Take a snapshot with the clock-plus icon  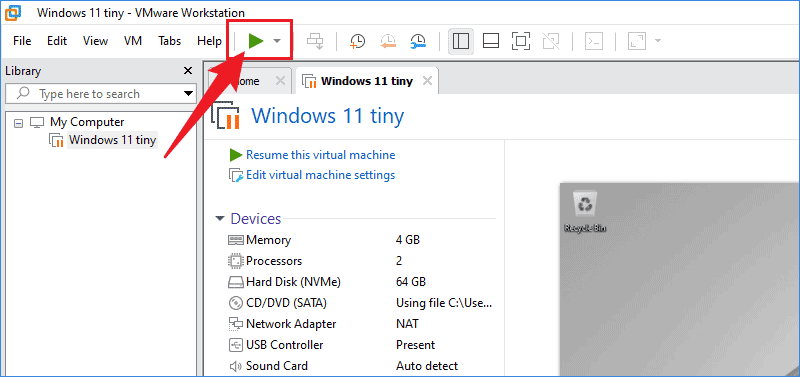coord(358,41)
